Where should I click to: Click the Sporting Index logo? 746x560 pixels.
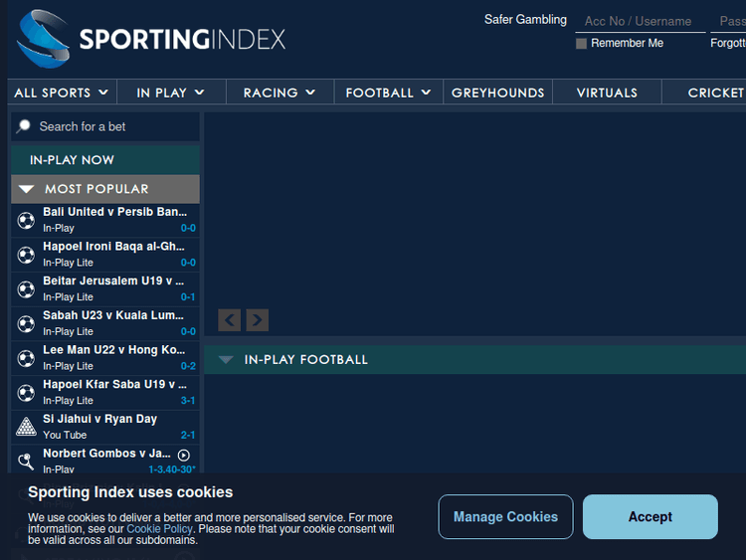pyautogui.click(x=151, y=39)
